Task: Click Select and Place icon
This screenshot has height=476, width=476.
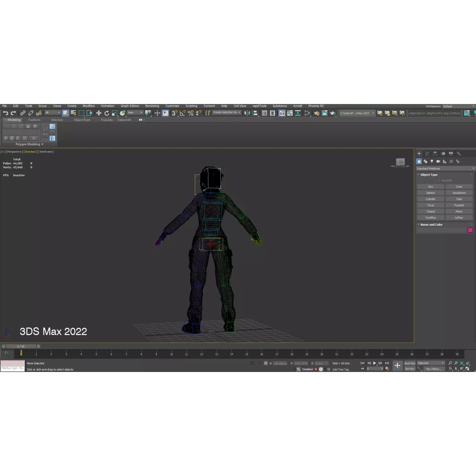Action: coord(123,113)
